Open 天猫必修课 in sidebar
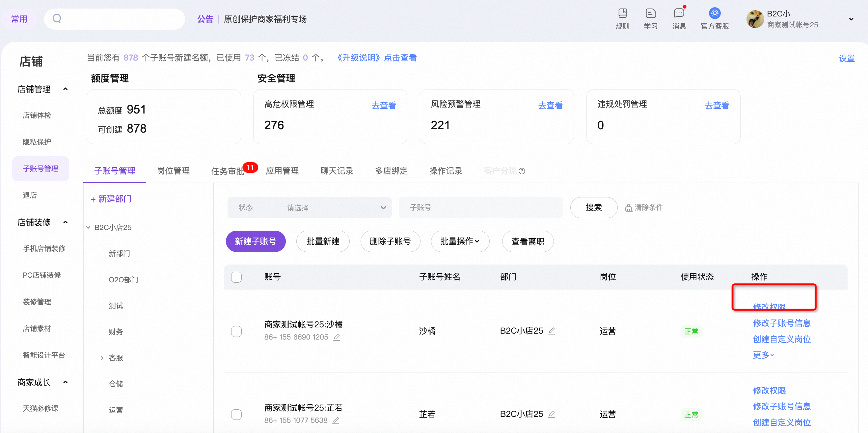This screenshot has height=433, width=868. [x=41, y=408]
